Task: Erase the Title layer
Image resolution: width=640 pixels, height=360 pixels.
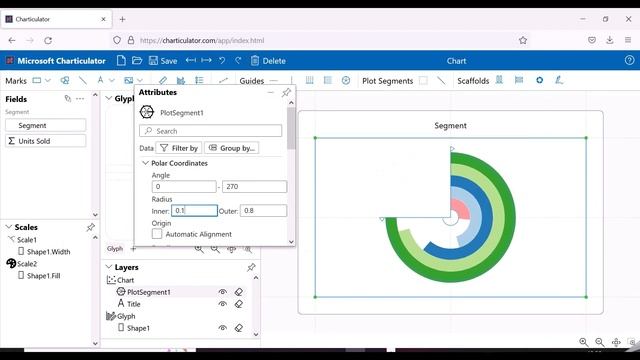Action: pos(239,304)
